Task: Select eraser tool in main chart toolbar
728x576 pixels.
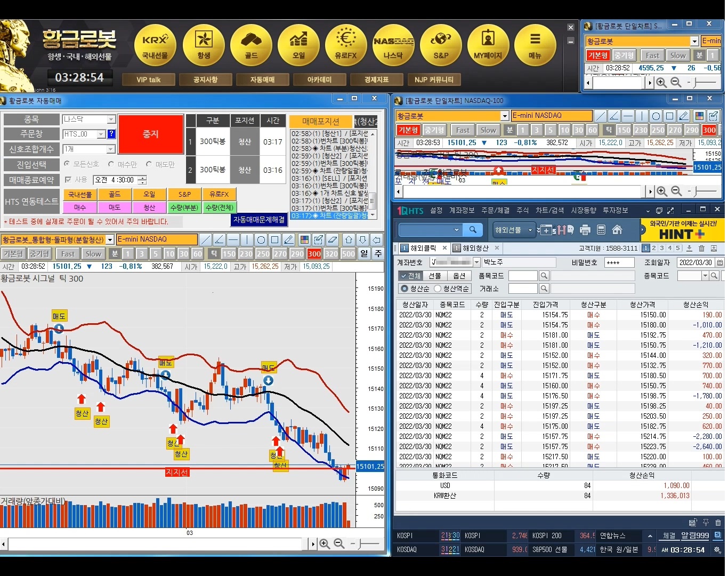Action: click(333, 239)
